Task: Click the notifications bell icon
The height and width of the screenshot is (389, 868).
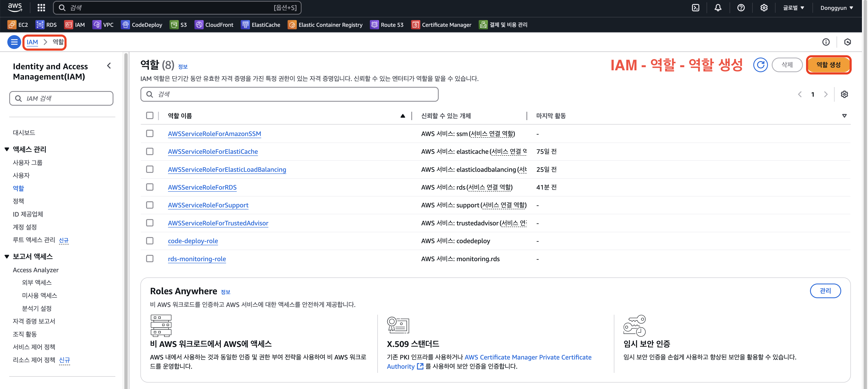Action: click(718, 8)
